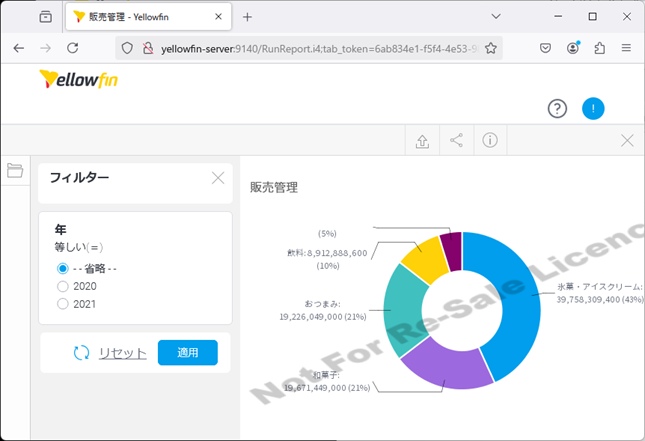Click the Yellowfin logo
The height and width of the screenshot is (441, 645).
coord(79,79)
